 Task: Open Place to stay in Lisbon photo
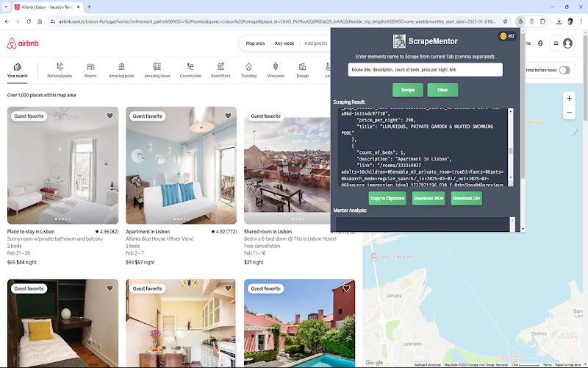(x=62, y=165)
